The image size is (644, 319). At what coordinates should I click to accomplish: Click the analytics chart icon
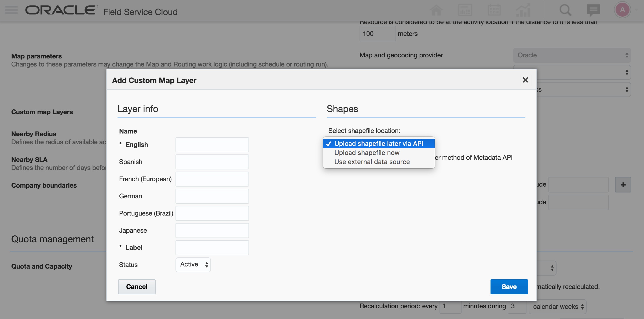pyautogui.click(x=523, y=10)
